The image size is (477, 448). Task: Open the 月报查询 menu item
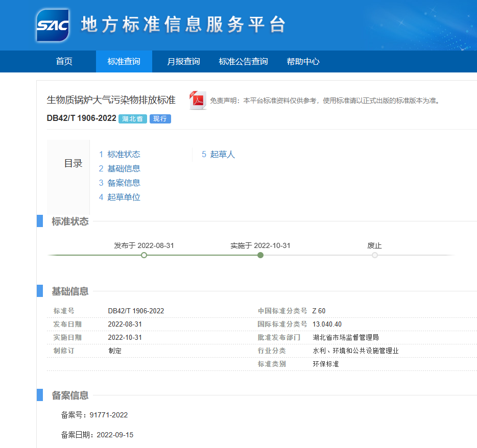pos(183,62)
